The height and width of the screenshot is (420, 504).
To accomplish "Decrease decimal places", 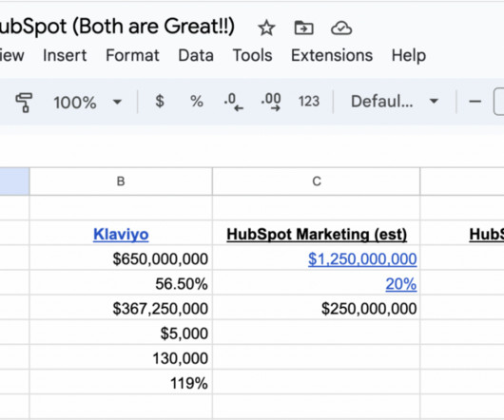I will pyautogui.click(x=233, y=102).
